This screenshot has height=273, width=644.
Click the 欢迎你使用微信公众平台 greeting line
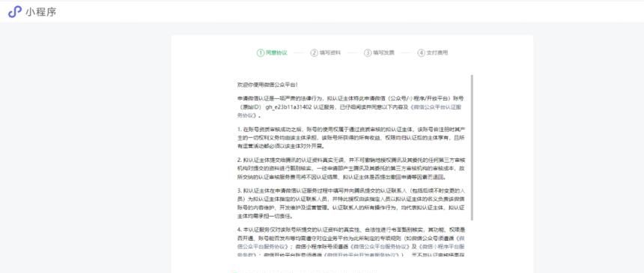pos(267,85)
